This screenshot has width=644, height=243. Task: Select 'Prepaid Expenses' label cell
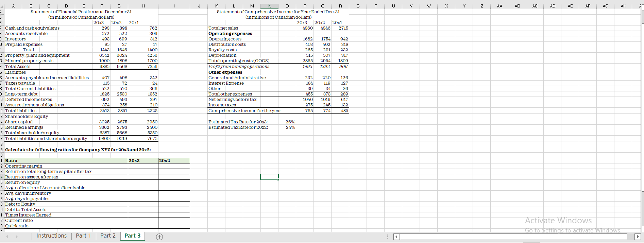[x=24, y=45]
